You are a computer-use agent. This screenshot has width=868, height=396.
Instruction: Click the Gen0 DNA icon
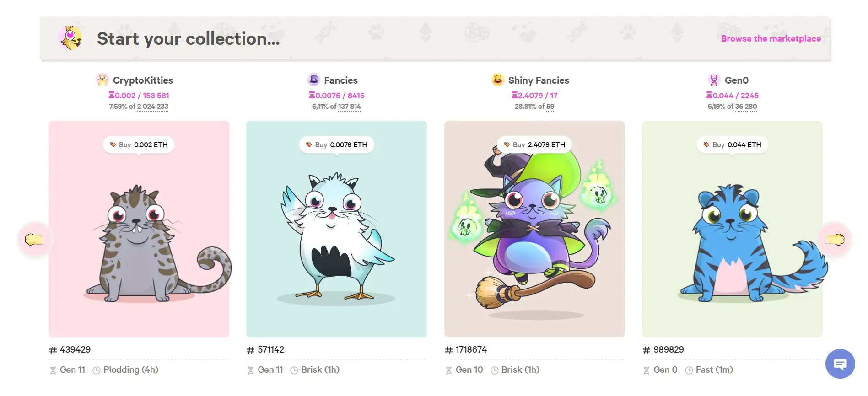714,80
